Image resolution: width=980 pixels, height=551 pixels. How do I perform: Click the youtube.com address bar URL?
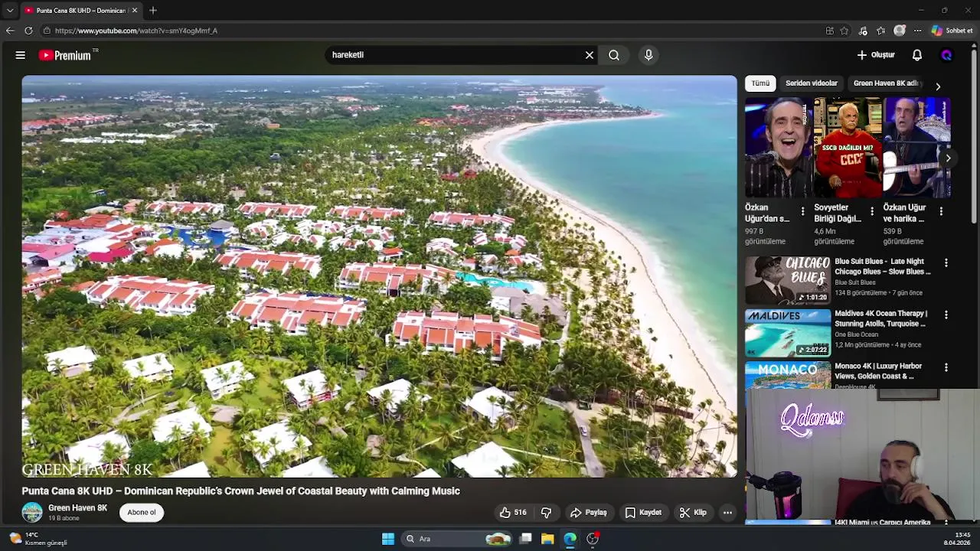pyautogui.click(x=136, y=31)
